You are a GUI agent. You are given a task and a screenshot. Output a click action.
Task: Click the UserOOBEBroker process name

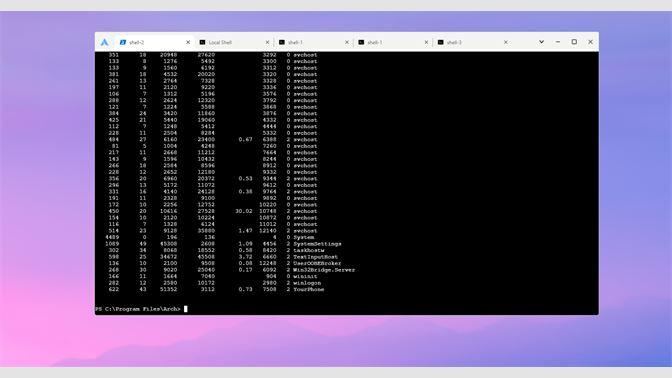[318, 263]
